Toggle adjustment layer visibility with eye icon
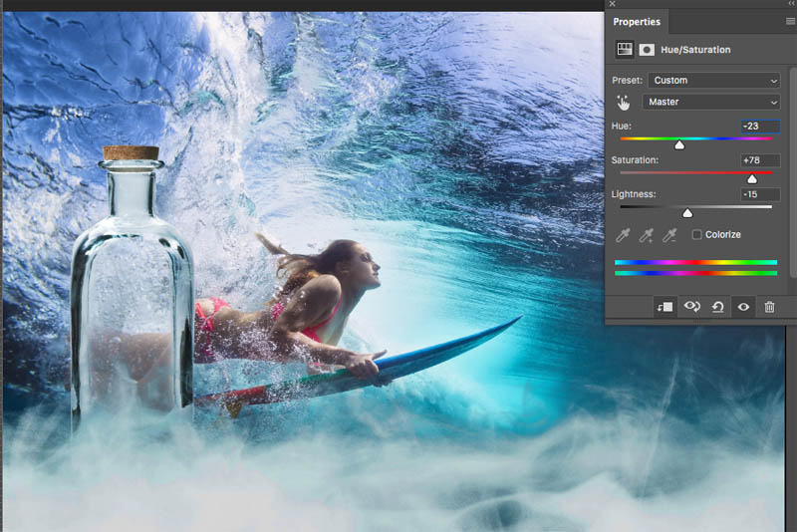This screenshot has height=532, width=797. pos(743,307)
